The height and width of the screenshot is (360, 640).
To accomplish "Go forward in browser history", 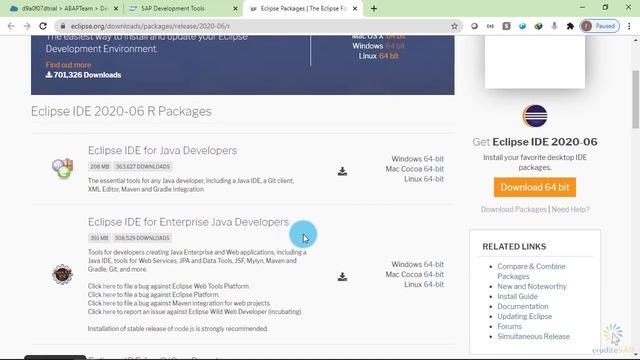I will tap(27, 26).
